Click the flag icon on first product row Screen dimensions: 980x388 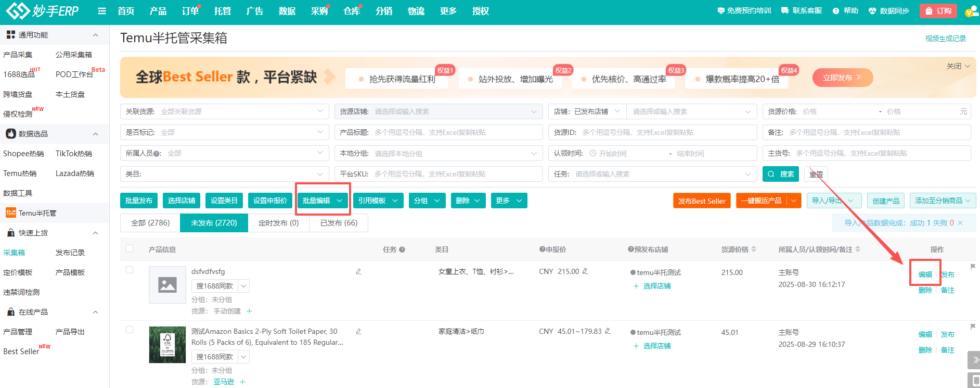coord(973,267)
